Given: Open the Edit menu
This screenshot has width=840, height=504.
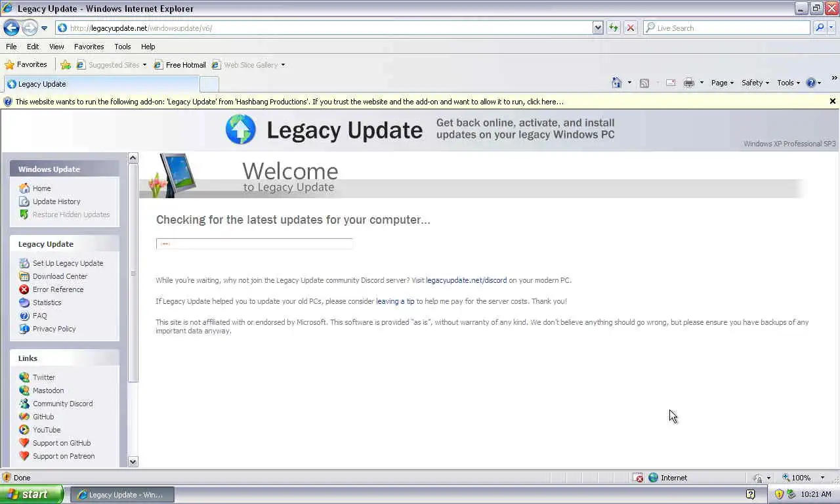Looking at the screenshot, I should tap(33, 47).
